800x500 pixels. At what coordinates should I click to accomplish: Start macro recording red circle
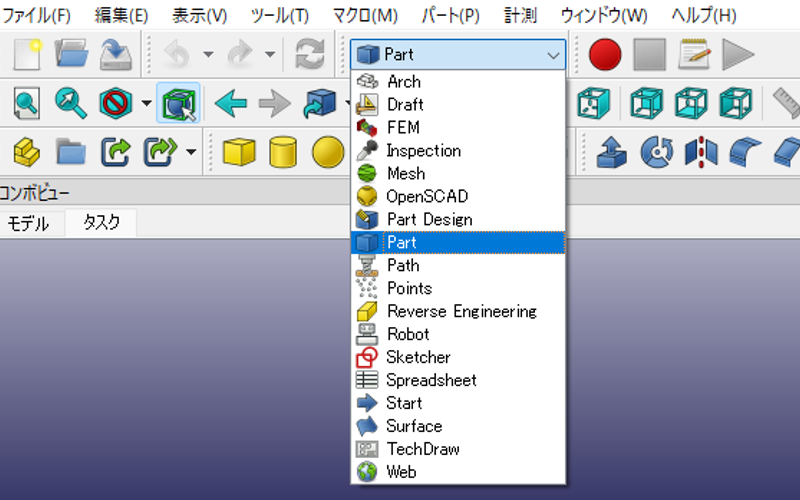605,54
